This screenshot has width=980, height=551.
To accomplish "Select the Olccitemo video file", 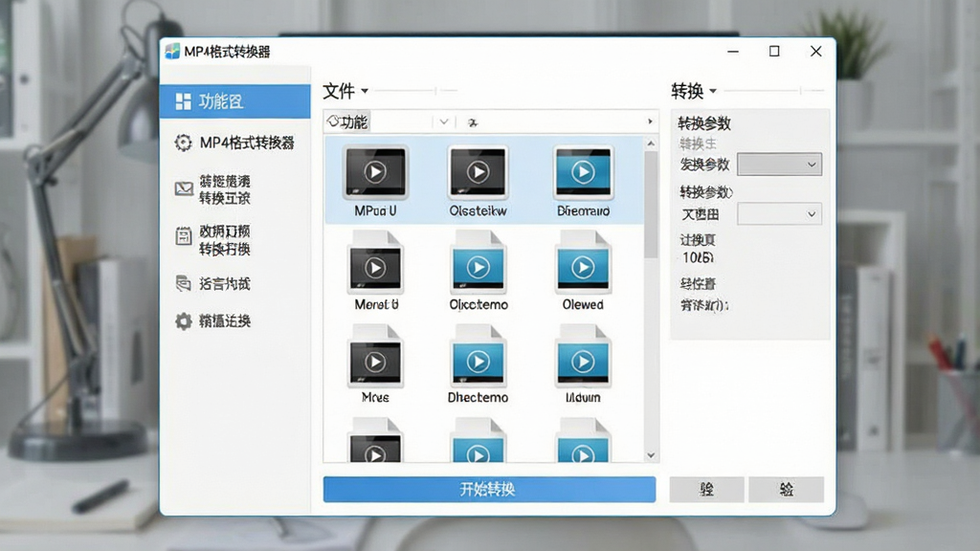I will pos(479,270).
